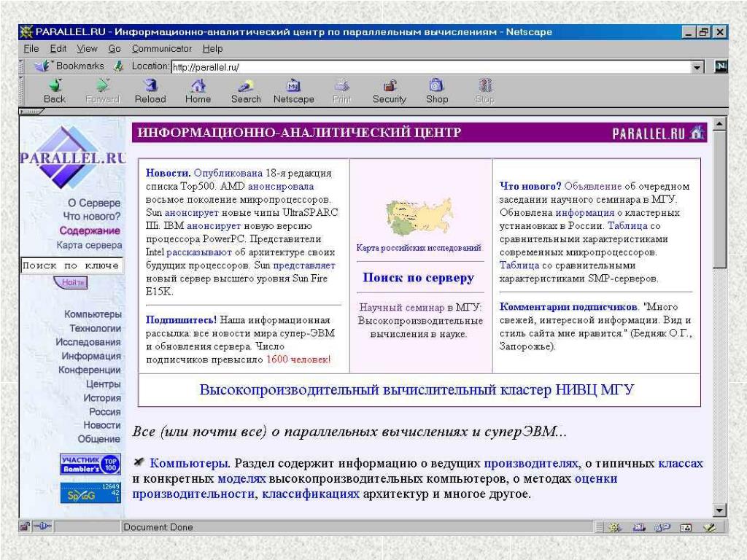Image resolution: width=747 pixels, height=560 pixels.
Task: Click the Stop loading button
Action: click(x=485, y=91)
